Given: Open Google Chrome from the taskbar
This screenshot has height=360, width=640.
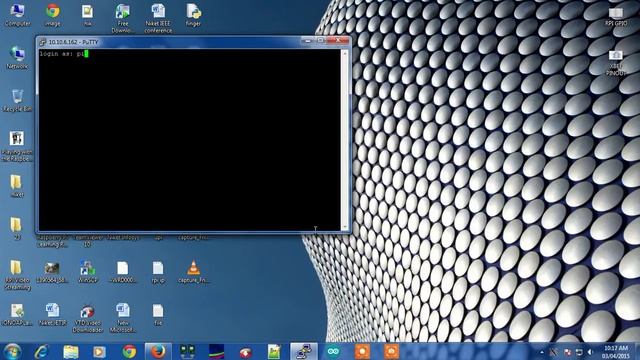Looking at the screenshot, I should (129, 352).
